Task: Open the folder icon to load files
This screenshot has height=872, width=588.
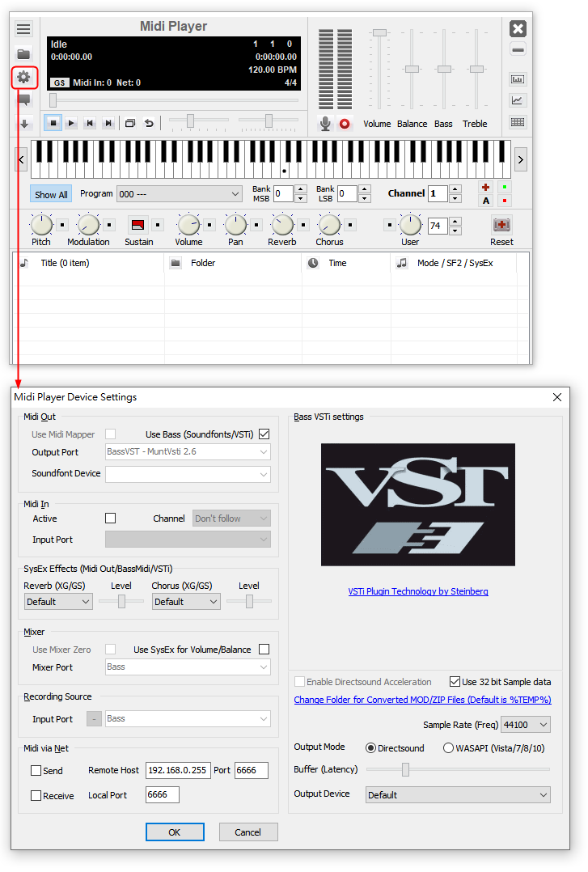Action: [x=24, y=54]
